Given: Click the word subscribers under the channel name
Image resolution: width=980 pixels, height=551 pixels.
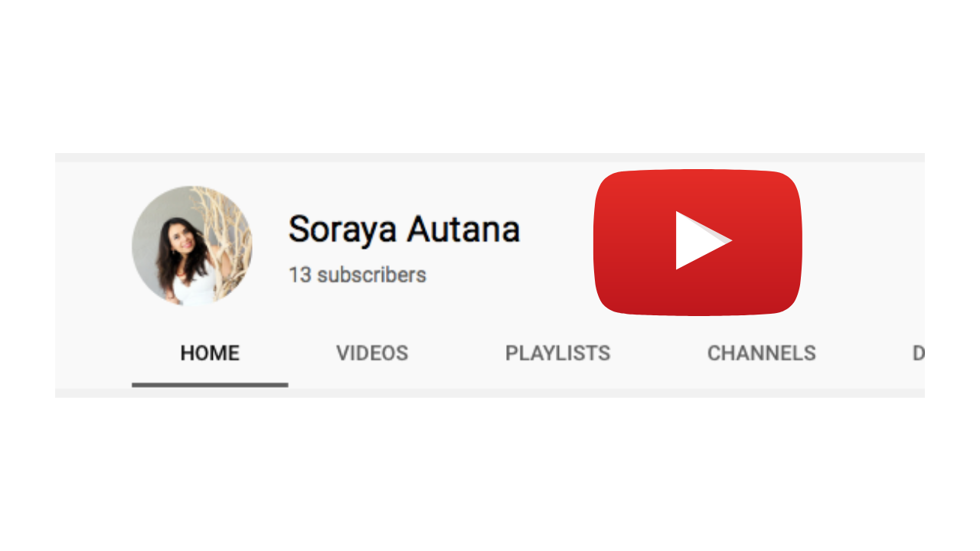Looking at the screenshot, I should click(x=372, y=275).
